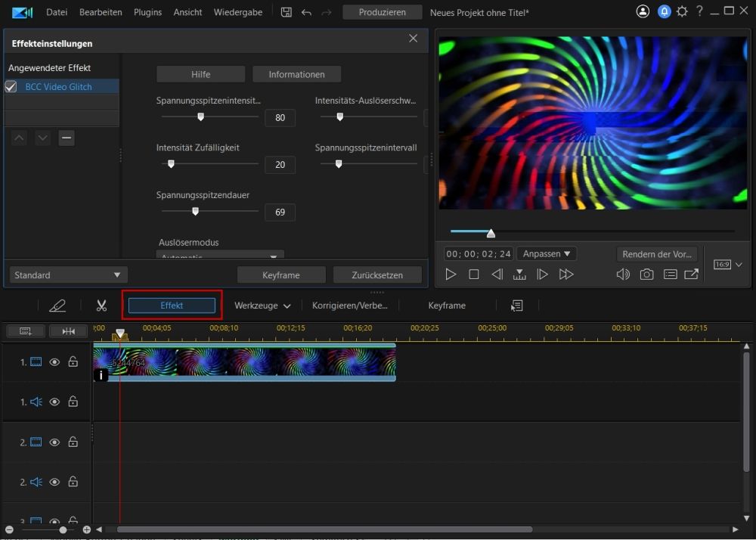Step to the previous frame
756x540 pixels.
497,275
